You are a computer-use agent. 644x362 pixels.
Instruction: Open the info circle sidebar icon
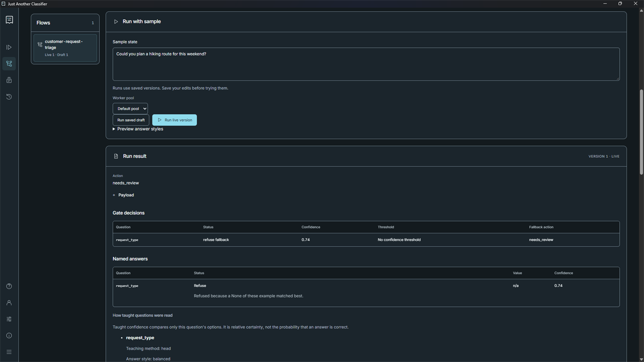pos(9,336)
